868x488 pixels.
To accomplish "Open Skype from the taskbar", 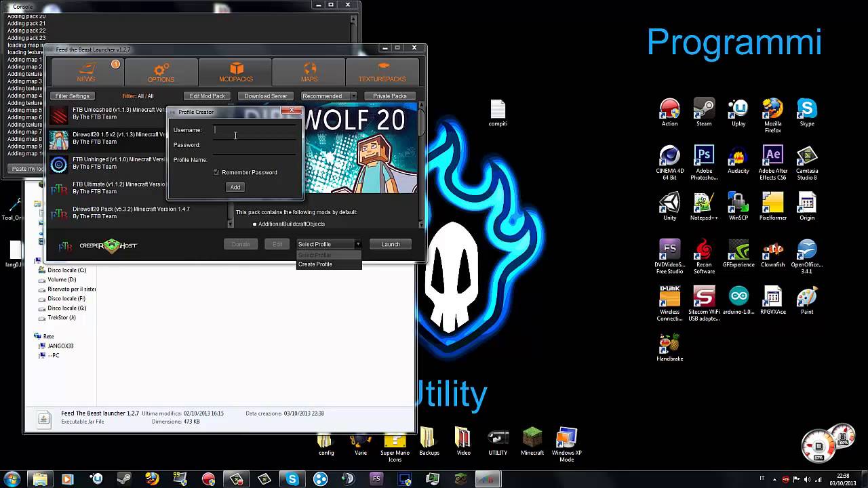I will coord(292,479).
